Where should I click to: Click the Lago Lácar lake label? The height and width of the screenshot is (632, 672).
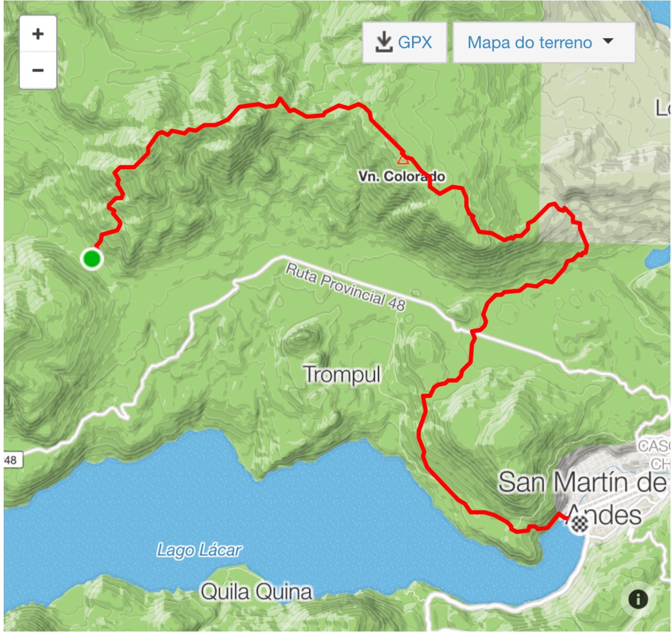point(199,550)
